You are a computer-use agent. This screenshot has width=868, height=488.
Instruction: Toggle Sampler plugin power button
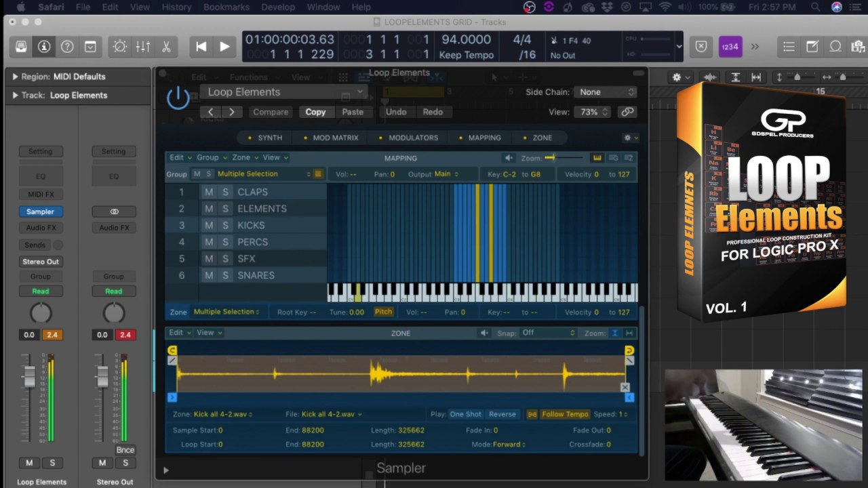pyautogui.click(x=178, y=98)
